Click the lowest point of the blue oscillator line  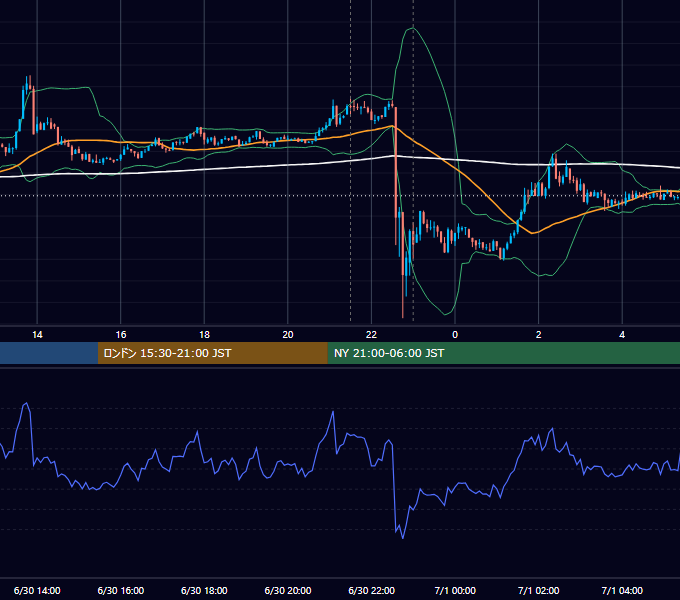(x=403, y=538)
